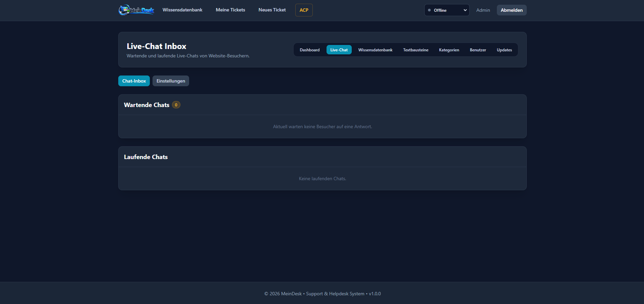Open the Offline status dropdown
This screenshot has height=304, width=644.
447,10
